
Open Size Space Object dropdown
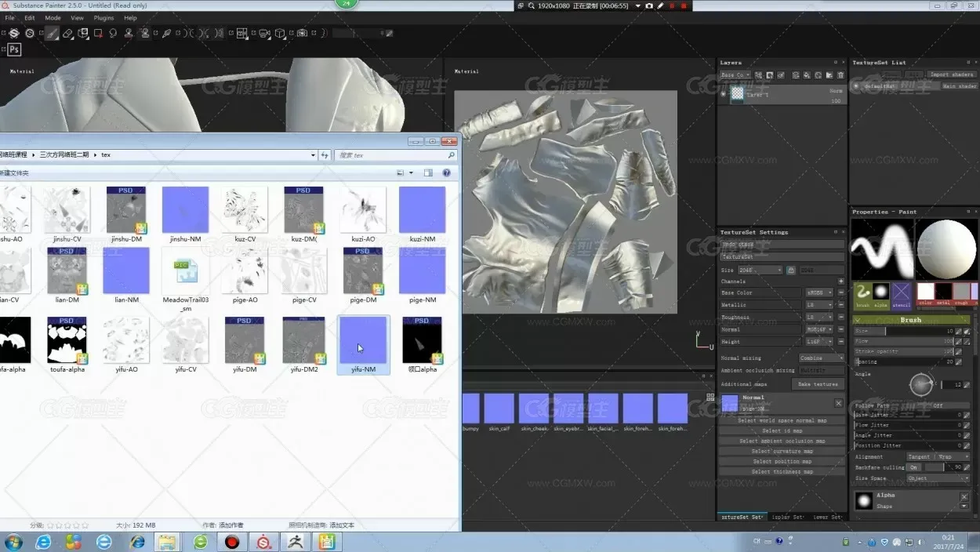(x=938, y=478)
